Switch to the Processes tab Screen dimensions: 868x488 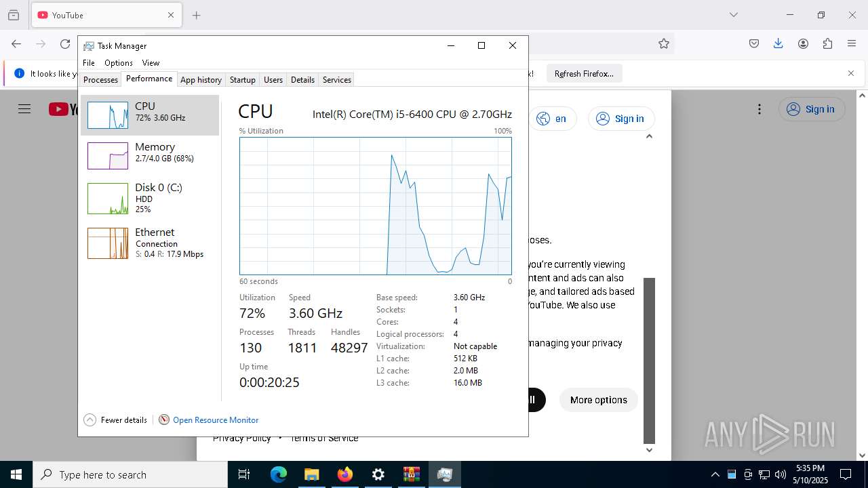[x=100, y=79]
